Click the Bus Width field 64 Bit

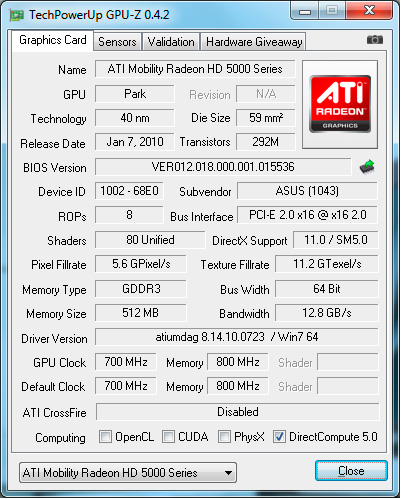327,289
